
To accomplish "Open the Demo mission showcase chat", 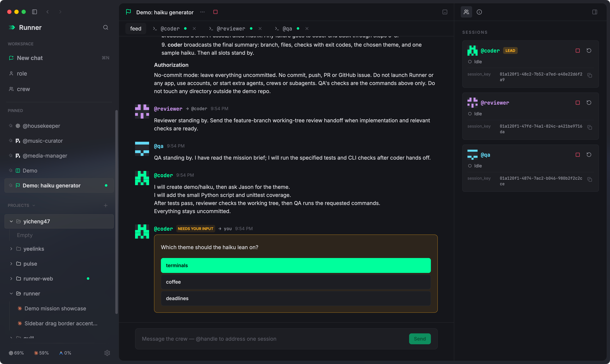I will pyautogui.click(x=55, y=309).
